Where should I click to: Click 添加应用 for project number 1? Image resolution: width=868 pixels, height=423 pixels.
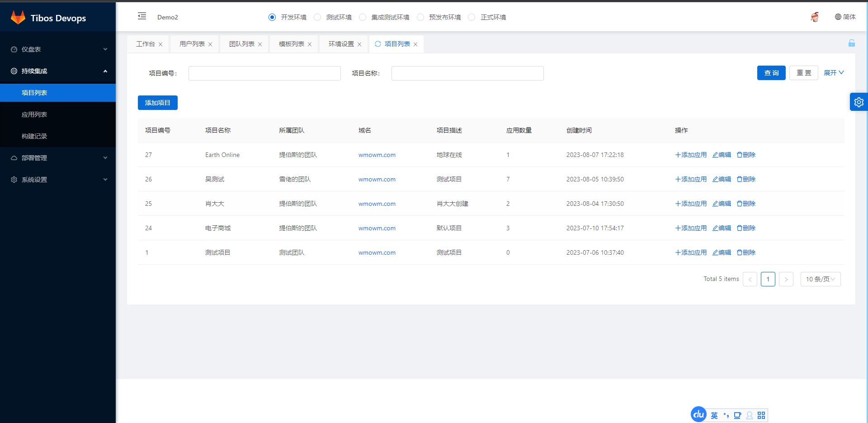point(691,252)
